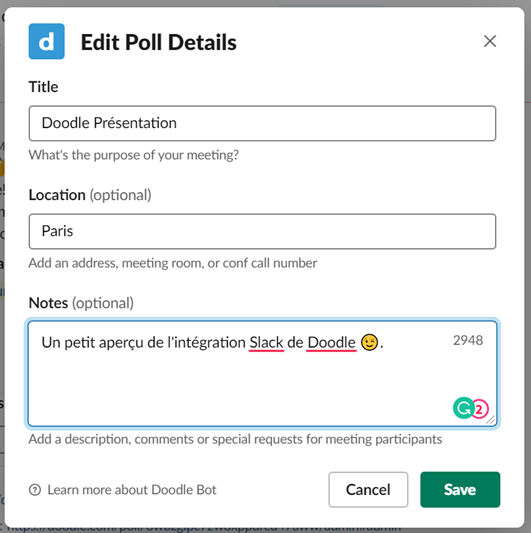
Task: Click the blue Doodle logo icon
Action: click(x=47, y=41)
